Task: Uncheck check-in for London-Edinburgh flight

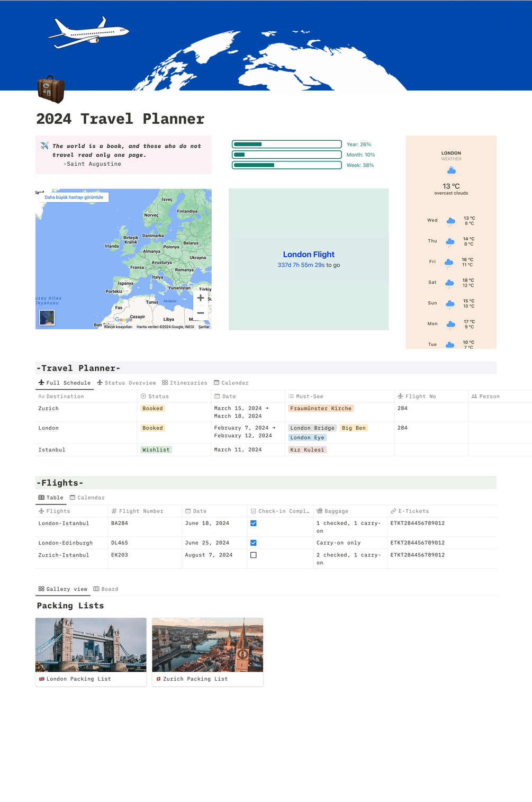Action: coord(254,543)
